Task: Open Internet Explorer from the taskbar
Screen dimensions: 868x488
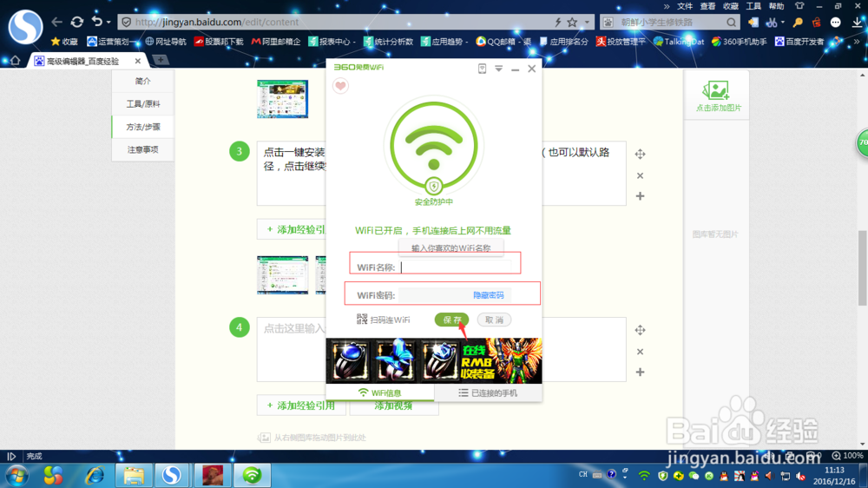Action: (95, 475)
